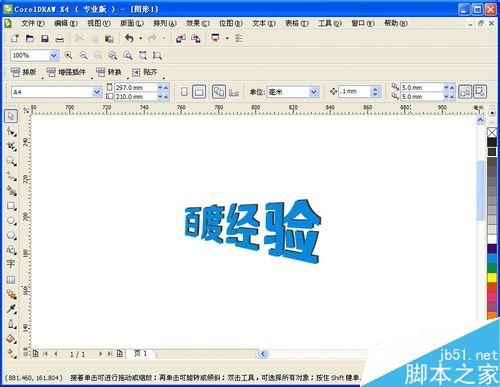Select the Polygon tool in the toolbox
This screenshot has height=387, width=500.
(x=11, y=236)
